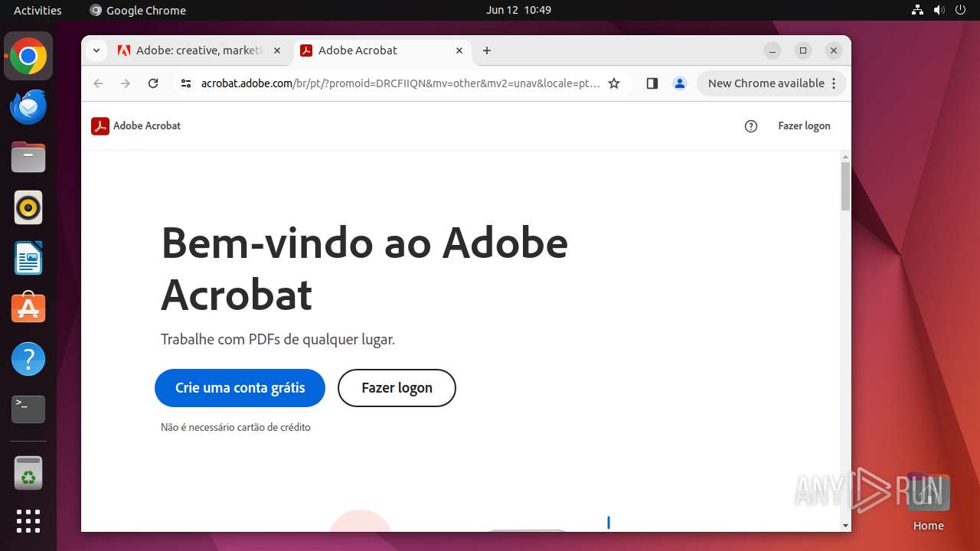Open LibreOffice Writer from the dock
The height and width of the screenshot is (551, 980).
click(28, 259)
